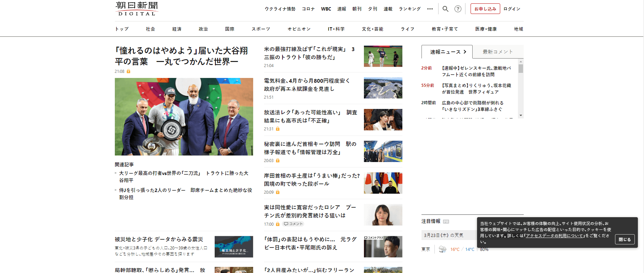Open the 電気料金 article headline
The height and width of the screenshot is (273, 644).
click(307, 85)
